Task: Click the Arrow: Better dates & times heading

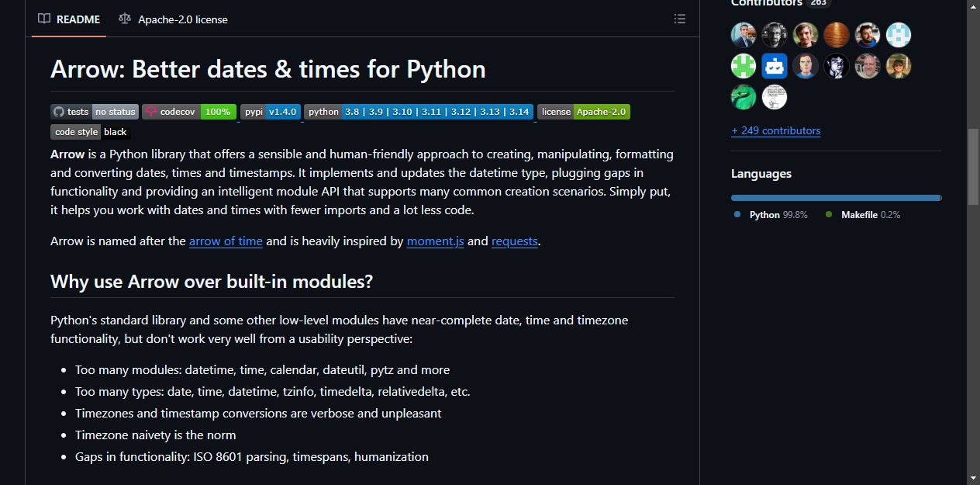Action: coord(268,69)
